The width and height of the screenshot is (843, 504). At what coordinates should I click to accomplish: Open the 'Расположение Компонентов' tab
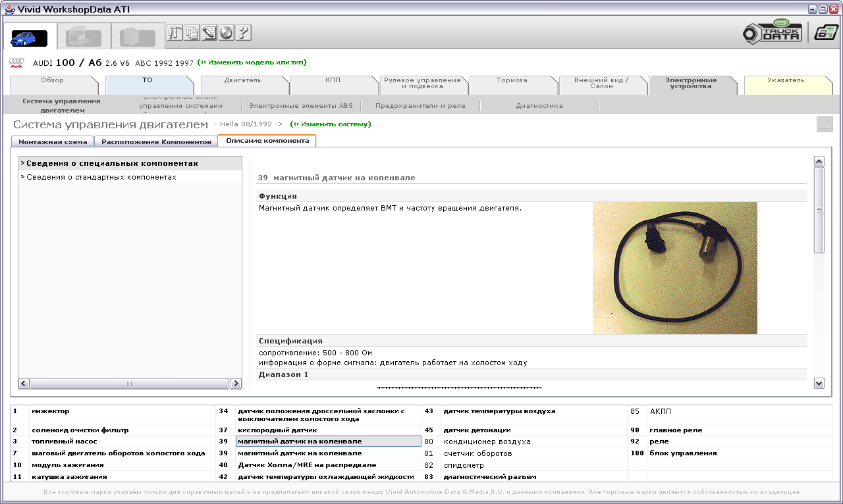(156, 141)
